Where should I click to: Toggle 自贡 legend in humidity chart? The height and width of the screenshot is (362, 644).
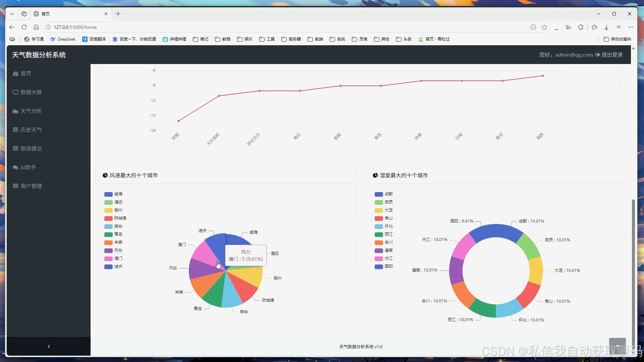click(384, 202)
